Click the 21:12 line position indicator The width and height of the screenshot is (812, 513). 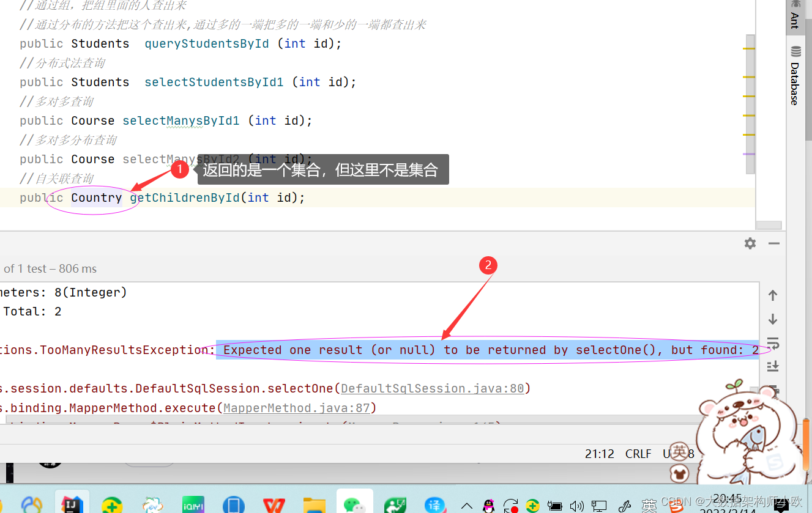point(600,454)
